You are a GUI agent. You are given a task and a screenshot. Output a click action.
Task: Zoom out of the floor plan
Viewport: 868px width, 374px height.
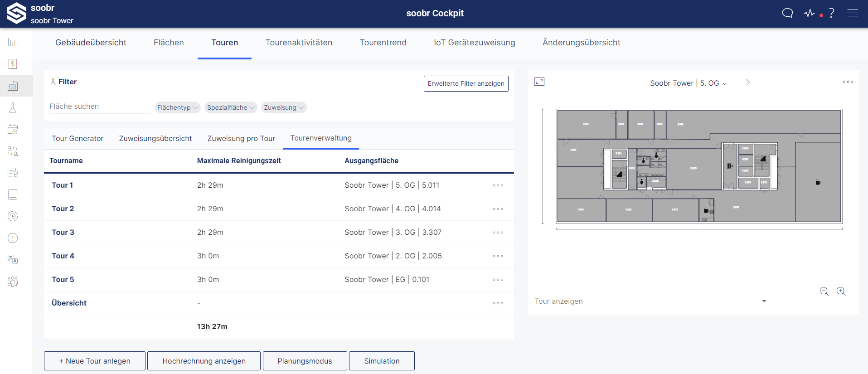(x=824, y=291)
